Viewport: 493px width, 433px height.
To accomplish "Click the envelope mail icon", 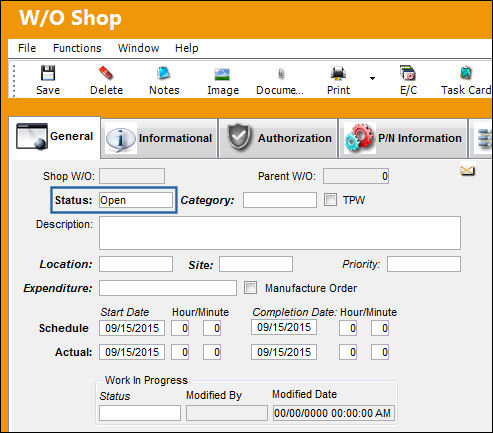I will coord(467,171).
